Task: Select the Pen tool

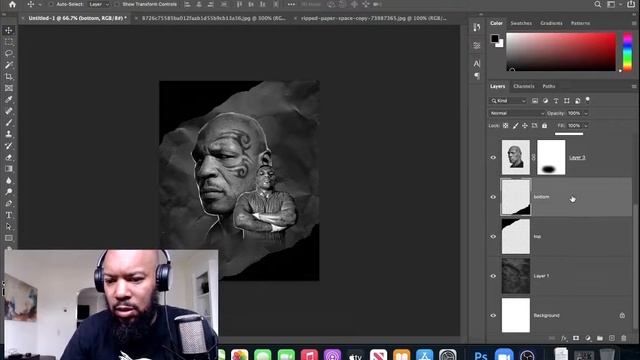Action: coord(9,203)
